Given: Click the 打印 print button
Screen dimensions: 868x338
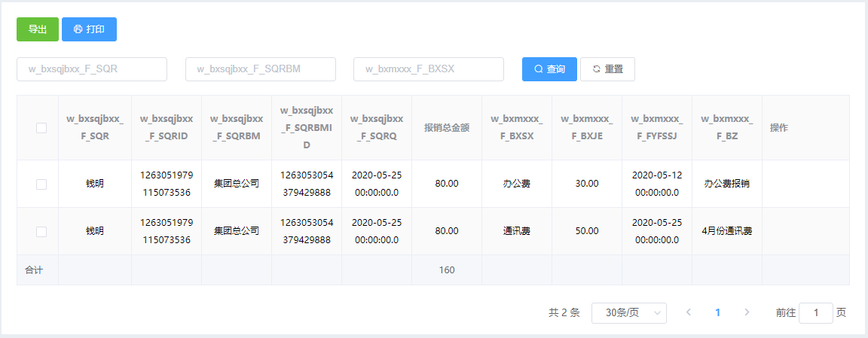Looking at the screenshot, I should (x=89, y=29).
